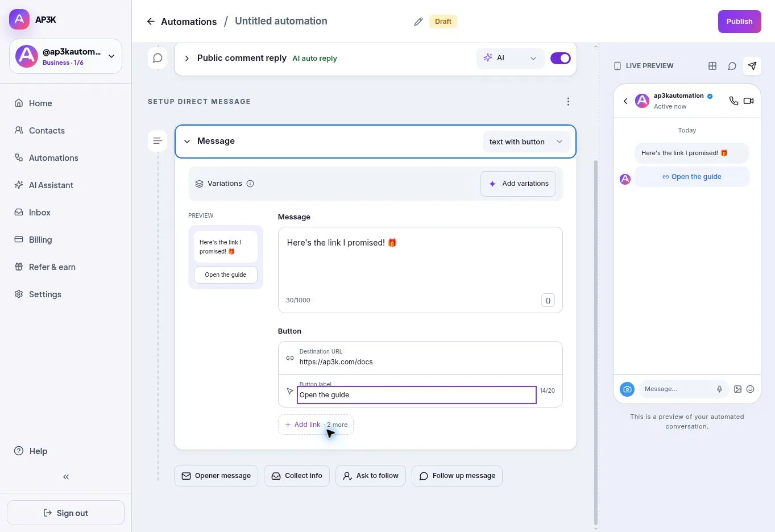Open the three-dot menu for Setup Direct Message

point(568,102)
